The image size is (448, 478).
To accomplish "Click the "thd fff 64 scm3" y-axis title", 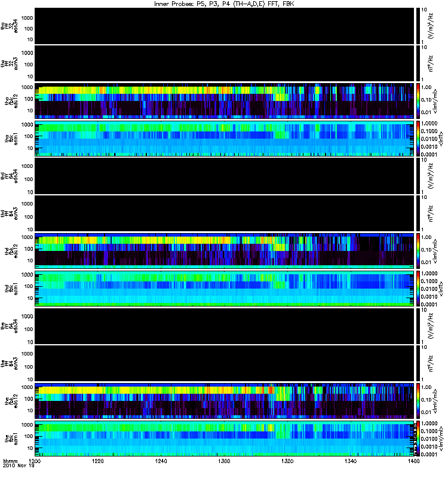I will click(x=10, y=213).
